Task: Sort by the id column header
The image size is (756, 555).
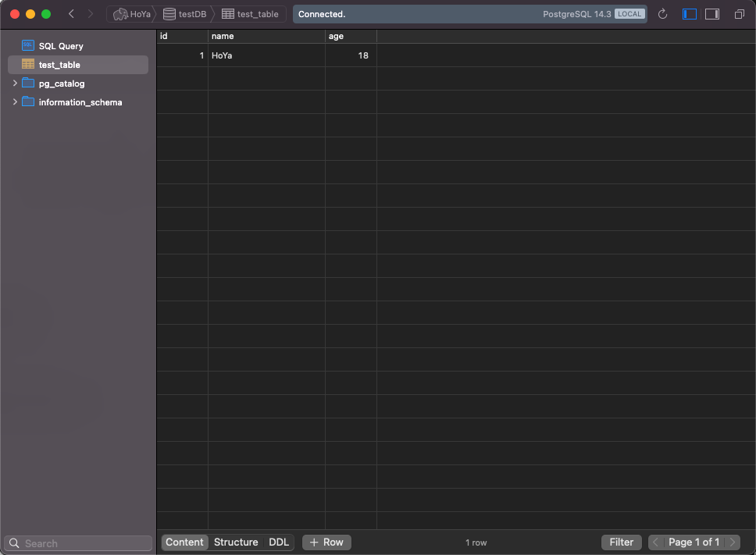Action: pos(182,36)
